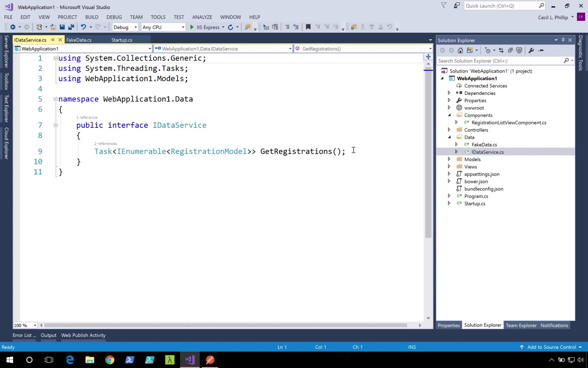Screen dimensions: 588x368
Task: Click the Home icon in Solution Explorer
Action: pyautogui.click(x=460, y=50)
